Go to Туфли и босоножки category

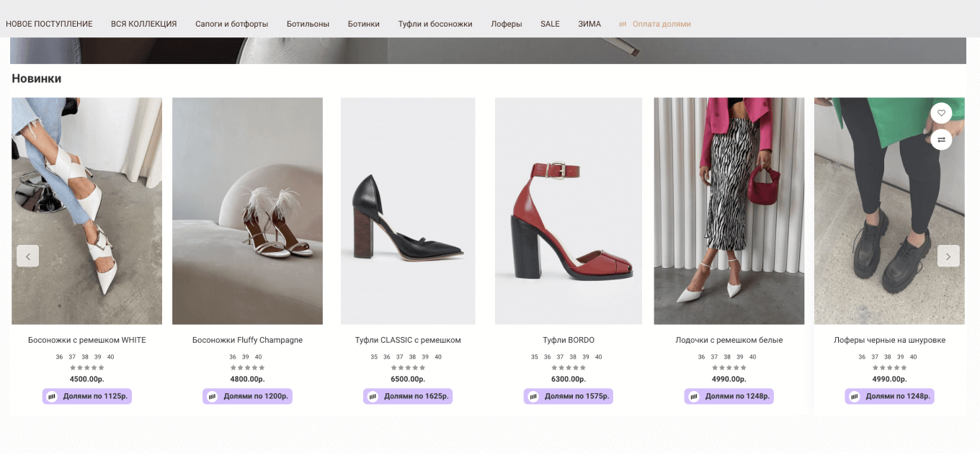[x=435, y=24]
